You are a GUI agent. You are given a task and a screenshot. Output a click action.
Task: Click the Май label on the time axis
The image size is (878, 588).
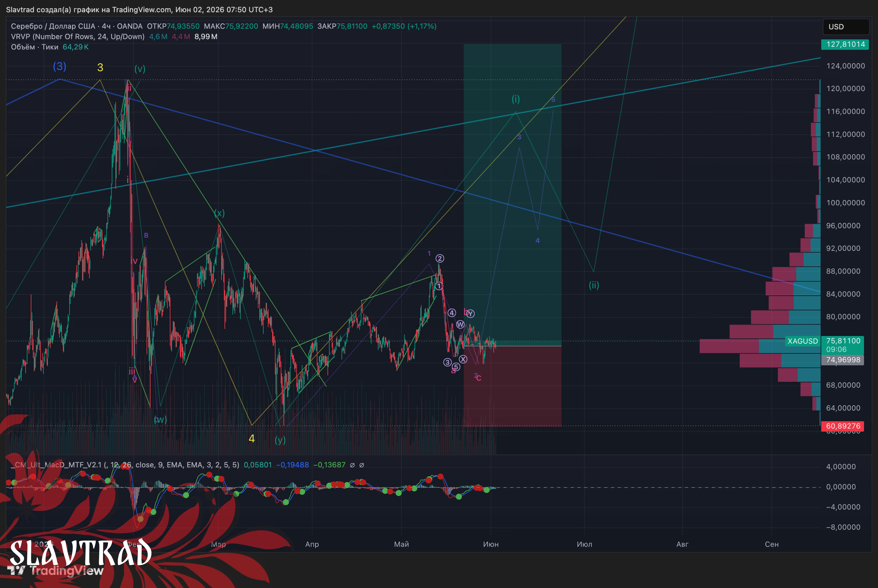click(401, 545)
